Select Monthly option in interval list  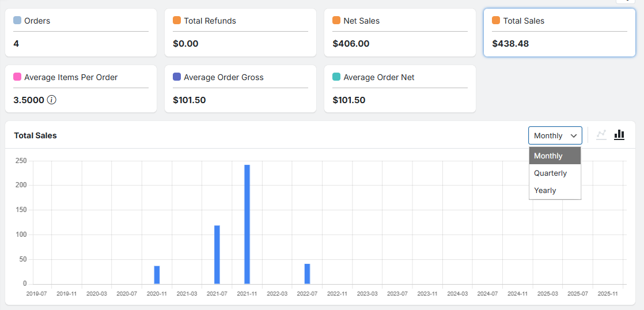(x=555, y=156)
